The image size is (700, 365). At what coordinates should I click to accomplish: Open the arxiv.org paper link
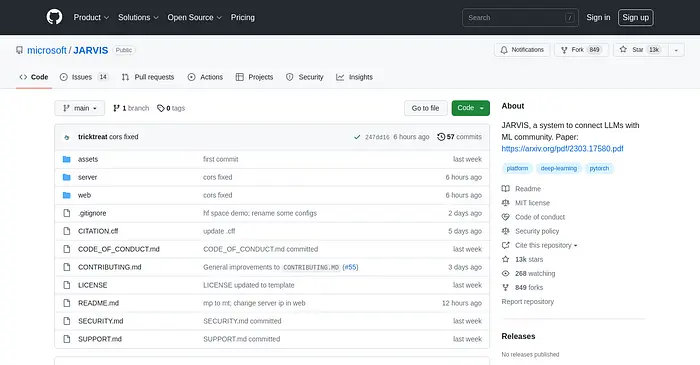point(562,149)
